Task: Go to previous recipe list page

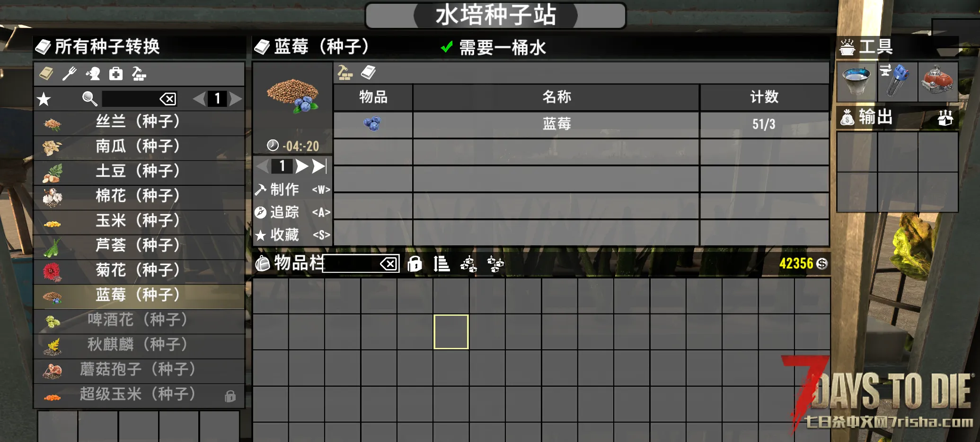Action: coord(199,99)
